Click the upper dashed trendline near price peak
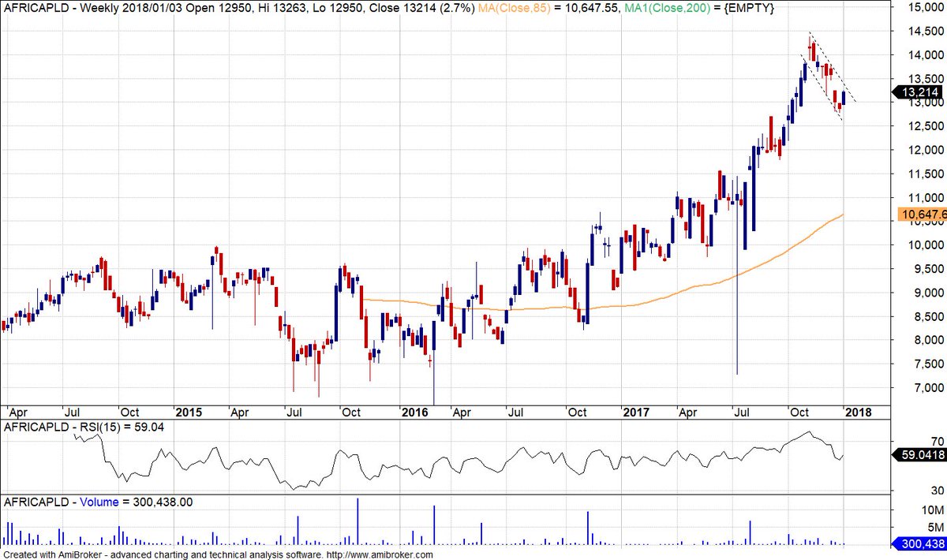 click(833, 68)
